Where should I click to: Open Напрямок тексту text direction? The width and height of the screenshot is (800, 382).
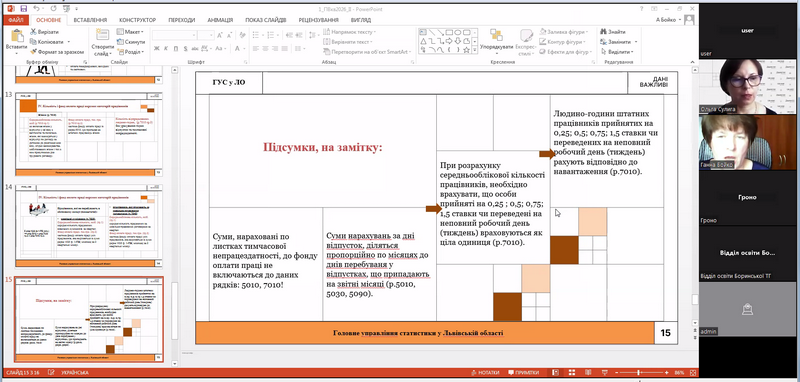coord(349,32)
